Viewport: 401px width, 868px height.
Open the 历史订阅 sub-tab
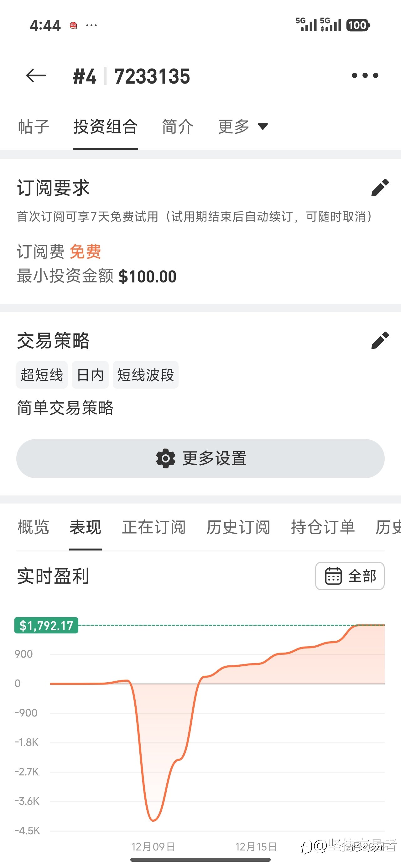238,527
